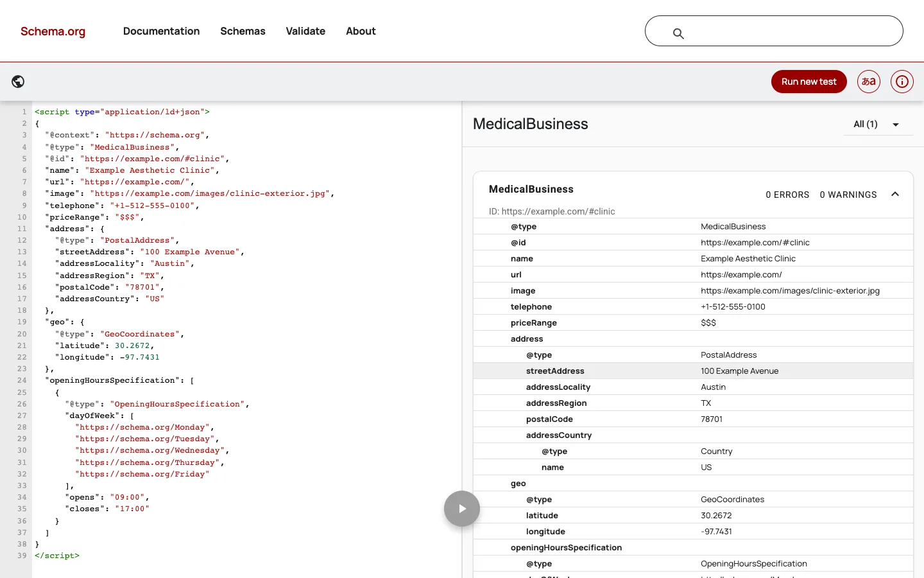Screen dimensions: 924x578
Task: Click the longitude value -97.7431
Action: pyautogui.click(x=716, y=531)
